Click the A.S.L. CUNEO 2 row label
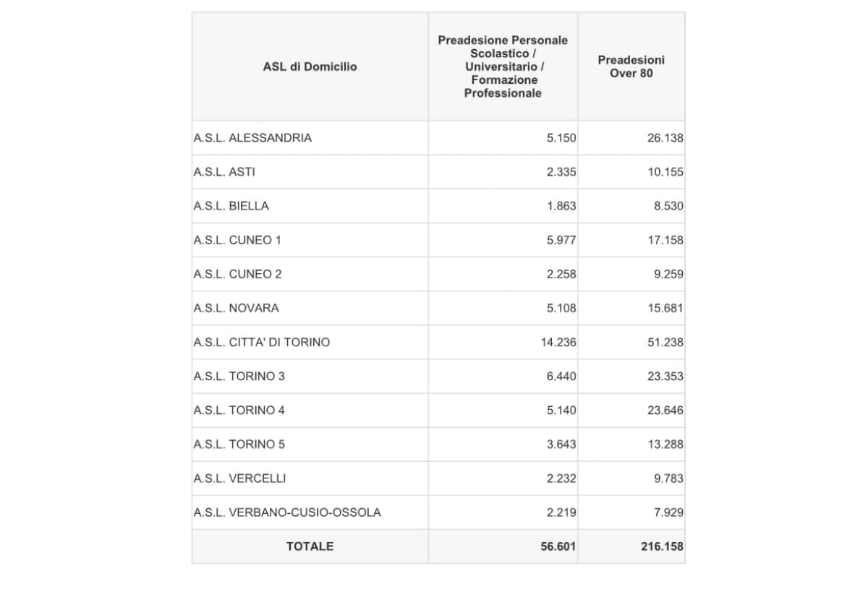The width and height of the screenshot is (868, 597). click(237, 274)
